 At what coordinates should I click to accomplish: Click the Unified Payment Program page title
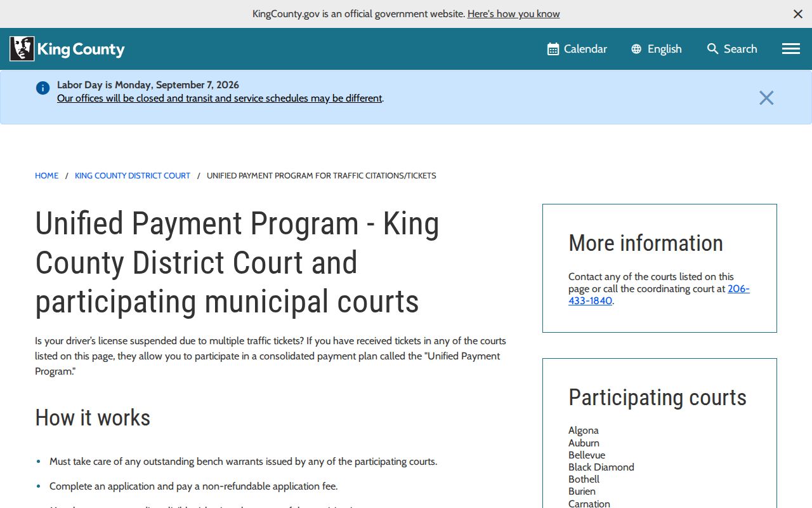[x=237, y=262]
